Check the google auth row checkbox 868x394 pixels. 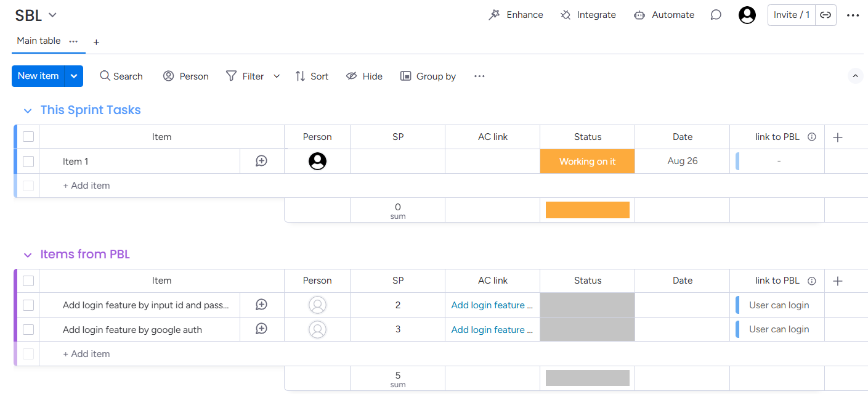[28, 329]
